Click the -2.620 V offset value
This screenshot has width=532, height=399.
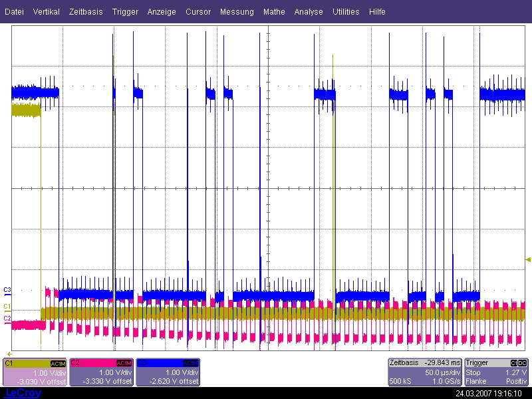(174, 381)
